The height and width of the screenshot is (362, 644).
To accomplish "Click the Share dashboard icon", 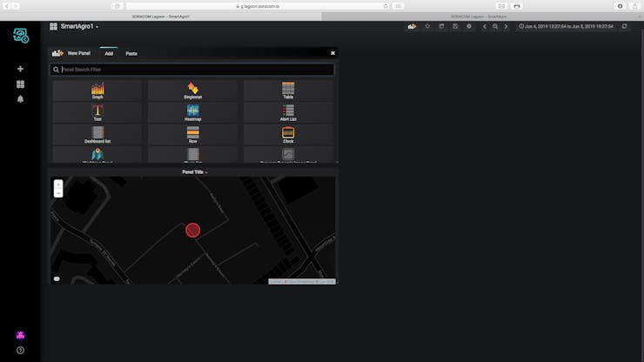I will coord(441,26).
